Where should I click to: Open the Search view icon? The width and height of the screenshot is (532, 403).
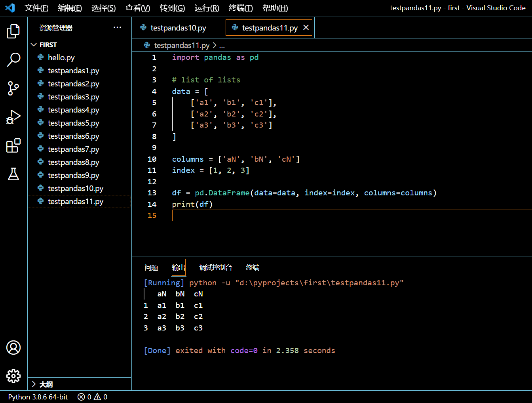13,60
